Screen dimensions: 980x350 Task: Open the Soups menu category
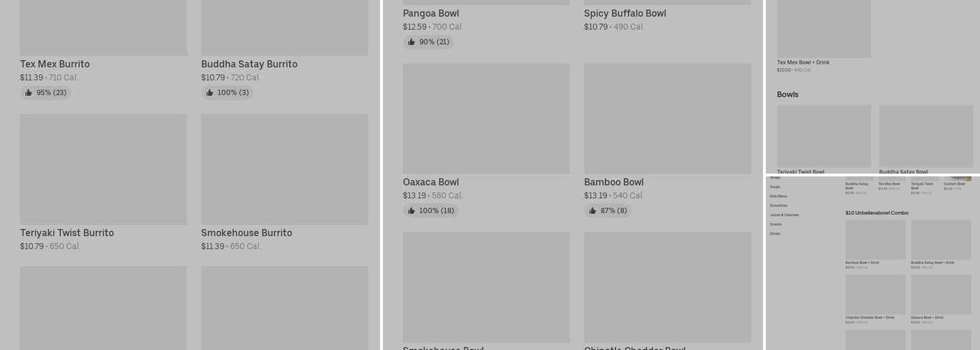(x=775, y=187)
